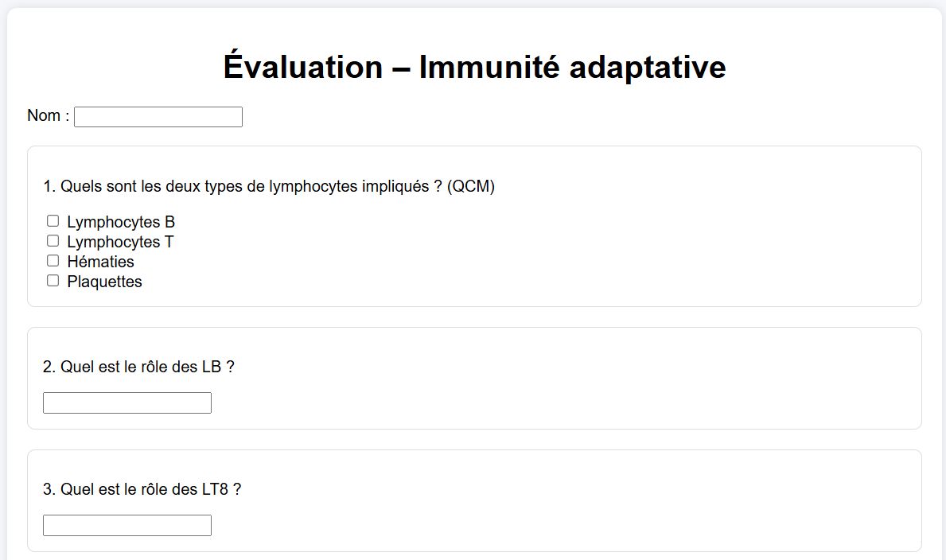Click the question "Quel est le rôle des LB ?"
This screenshot has width=946, height=560.
(138, 367)
